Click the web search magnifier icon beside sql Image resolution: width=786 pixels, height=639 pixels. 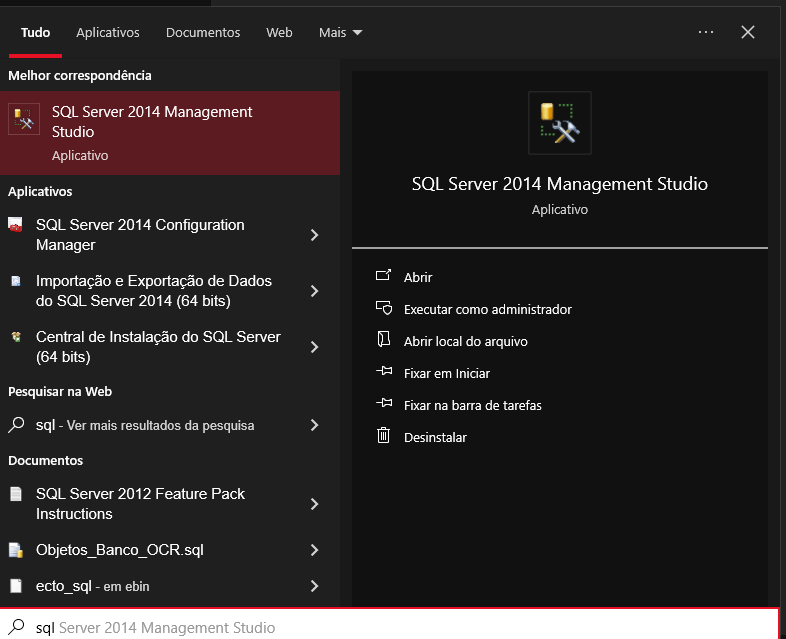(x=16, y=425)
